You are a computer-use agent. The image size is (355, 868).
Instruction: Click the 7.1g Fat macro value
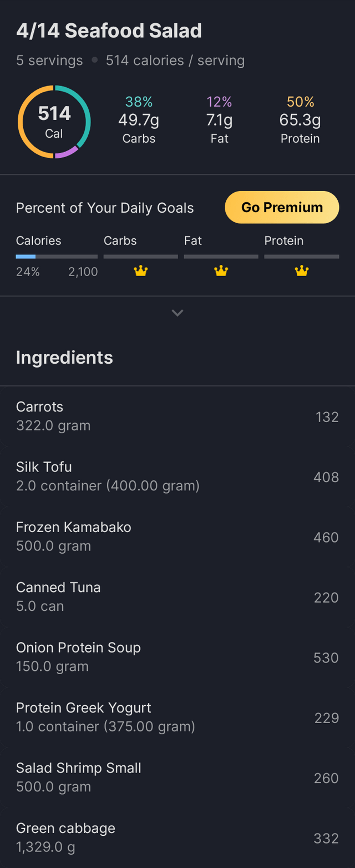[x=220, y=120]
